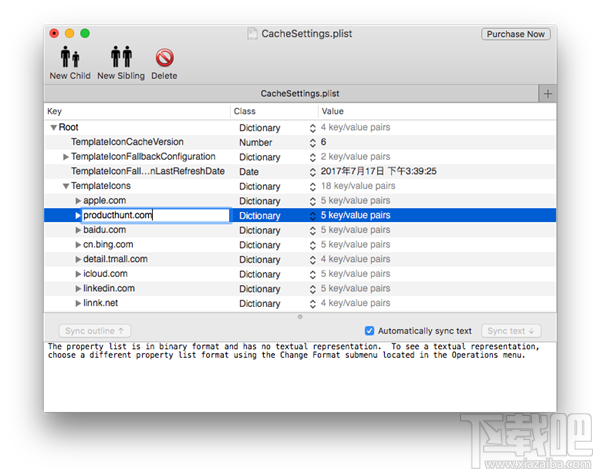The image size is (600, 474).
Task: Add a new tab with plus button
Action: pos(546,93)
